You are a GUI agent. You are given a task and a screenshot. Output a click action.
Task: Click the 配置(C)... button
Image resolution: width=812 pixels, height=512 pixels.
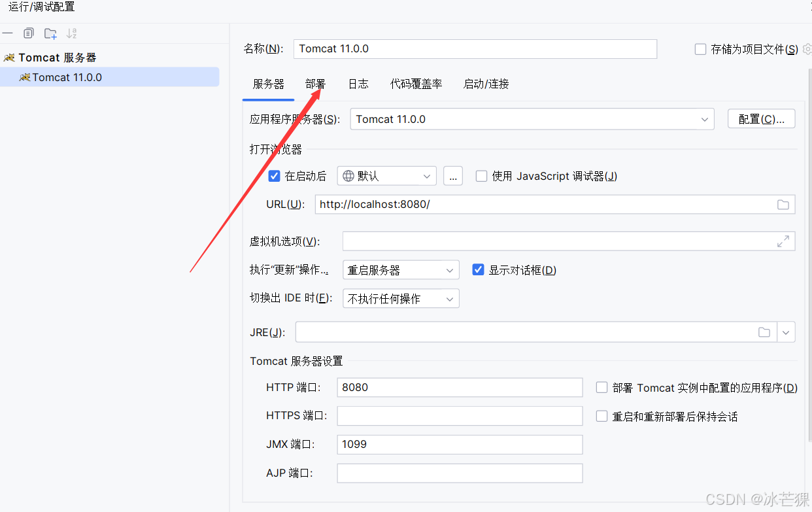point(761,118)
